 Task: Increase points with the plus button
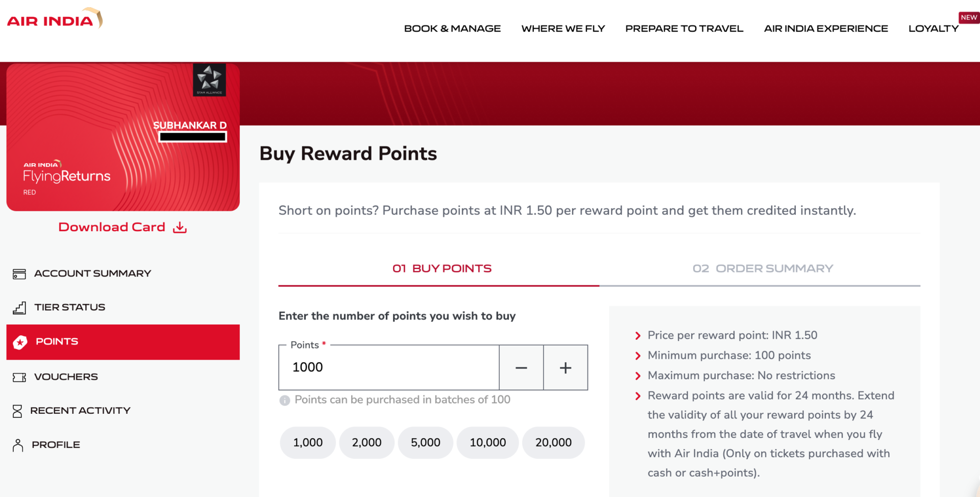566,367
